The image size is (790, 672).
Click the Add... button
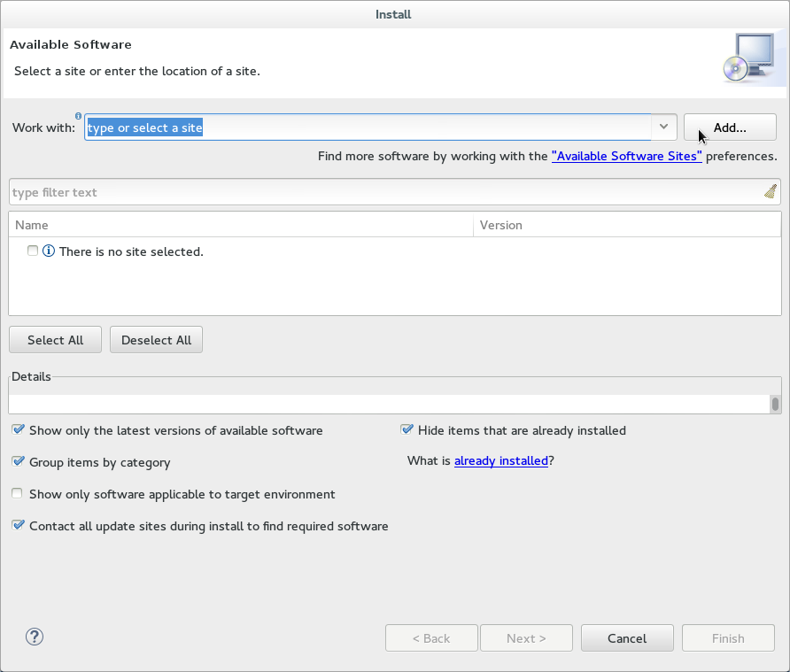coord(730,127)
